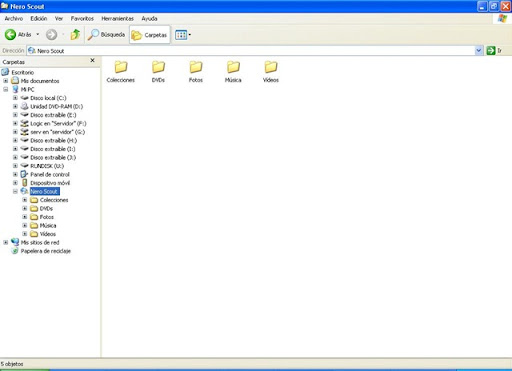Select Vídeos under Nero Scout in tree
The width and height of the screenshot is (512, 371).
click(x=48, y=234)
